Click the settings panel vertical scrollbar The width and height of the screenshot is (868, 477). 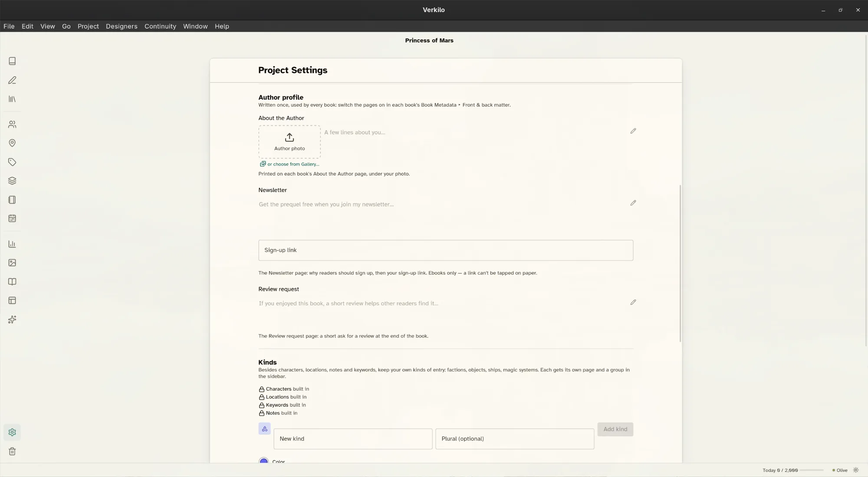point(680,263)
